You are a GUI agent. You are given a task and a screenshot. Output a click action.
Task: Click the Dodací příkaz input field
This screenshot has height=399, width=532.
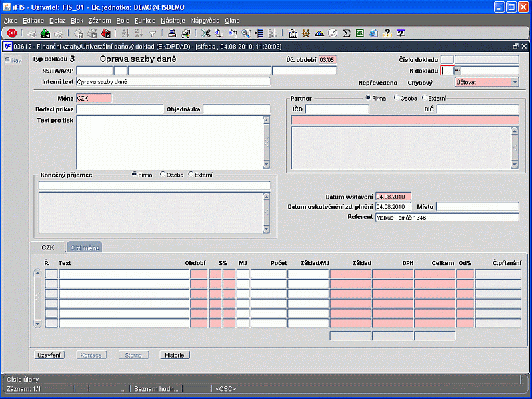pyautogui.click(x=120, y=109)
